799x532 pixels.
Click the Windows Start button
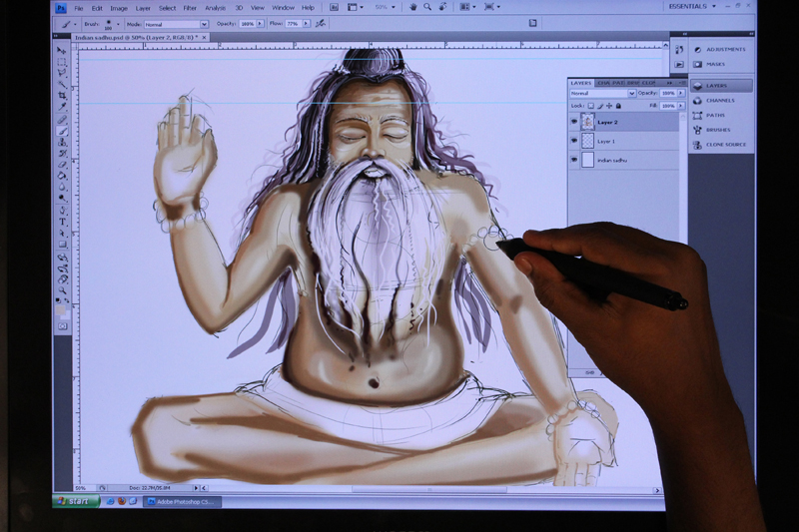coord(73,500)
